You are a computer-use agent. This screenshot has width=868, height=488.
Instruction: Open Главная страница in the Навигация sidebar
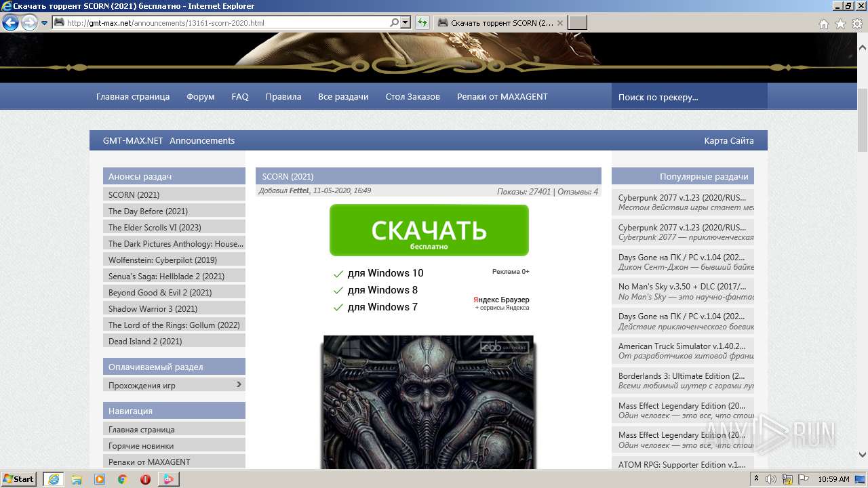point(174,429)
